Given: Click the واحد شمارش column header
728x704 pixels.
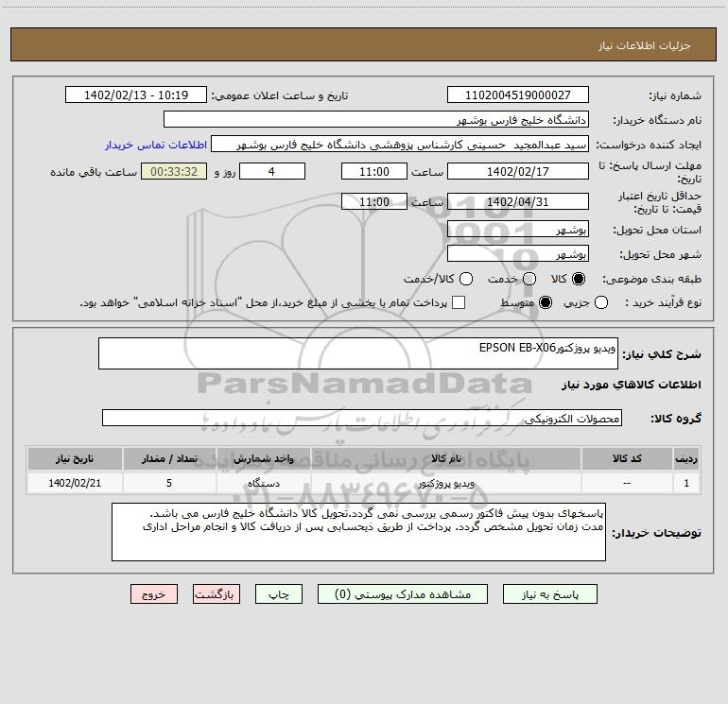Looking at the screenshot, I should point(263,458).
